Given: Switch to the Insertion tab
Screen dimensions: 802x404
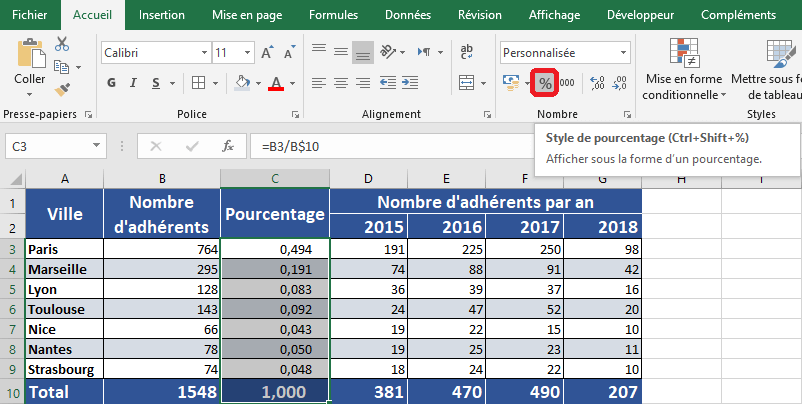Looking at the screenshot, I should [x=161, y=15].
